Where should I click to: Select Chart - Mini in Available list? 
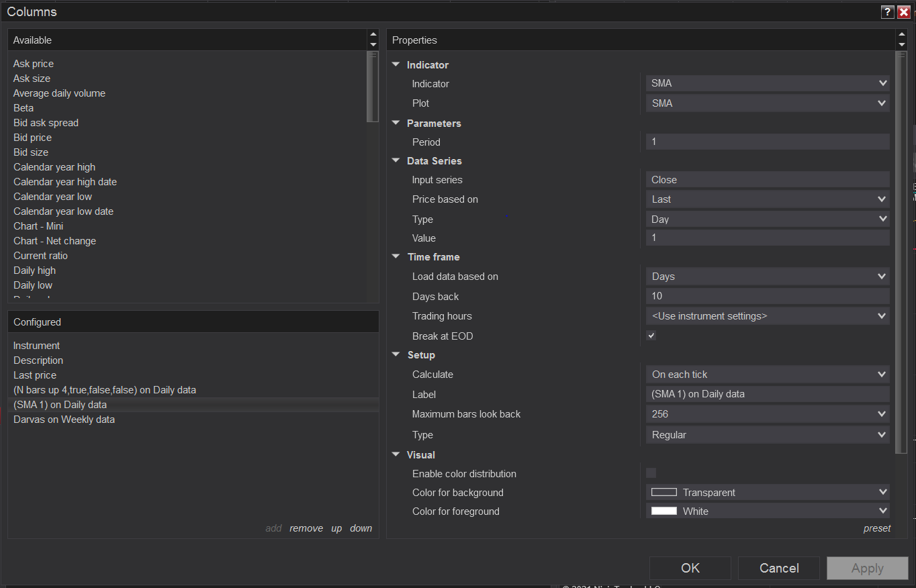point(38,226)
